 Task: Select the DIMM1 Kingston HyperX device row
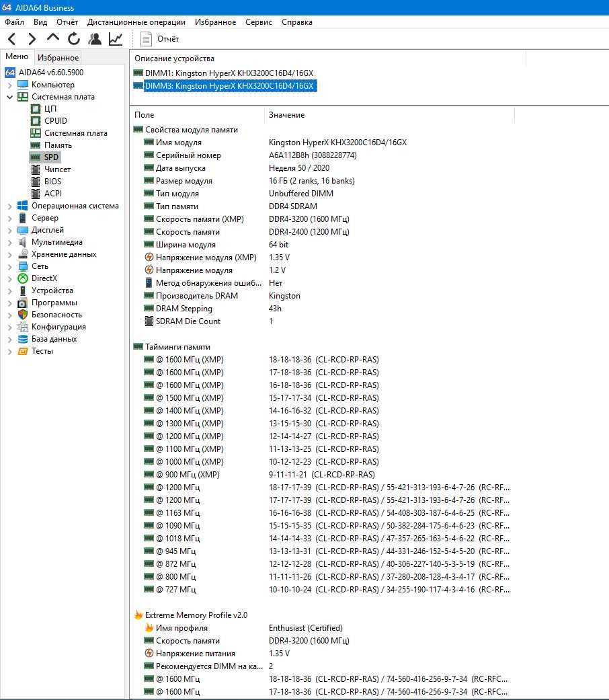coord(224,73)
